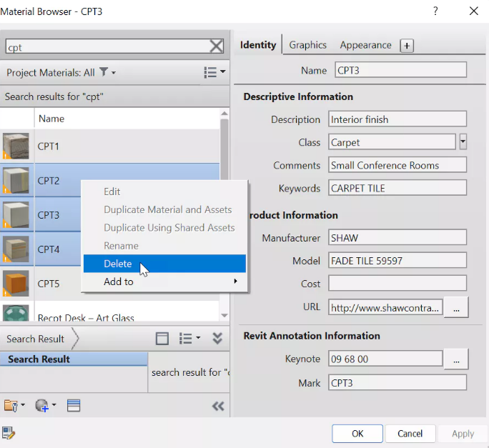Add a new asset with plus button
The width and height of the screenshot is (489, 448).
[407, 46]
